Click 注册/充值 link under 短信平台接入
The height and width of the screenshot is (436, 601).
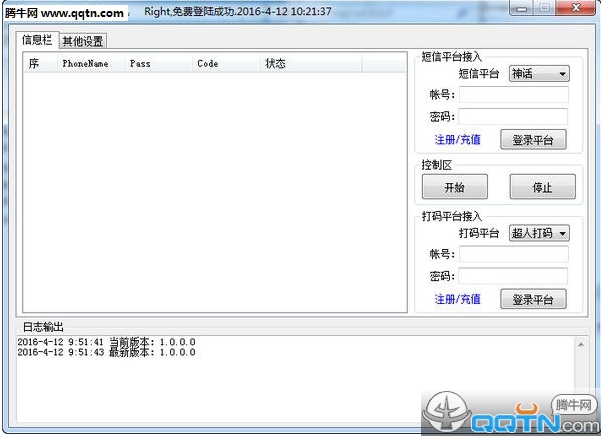(x=457, y=139)
